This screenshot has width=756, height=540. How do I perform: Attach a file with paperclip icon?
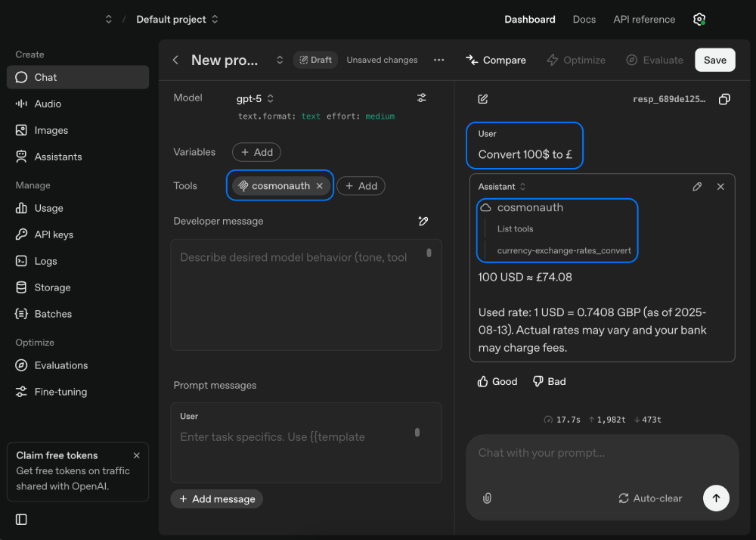[487, 498]
